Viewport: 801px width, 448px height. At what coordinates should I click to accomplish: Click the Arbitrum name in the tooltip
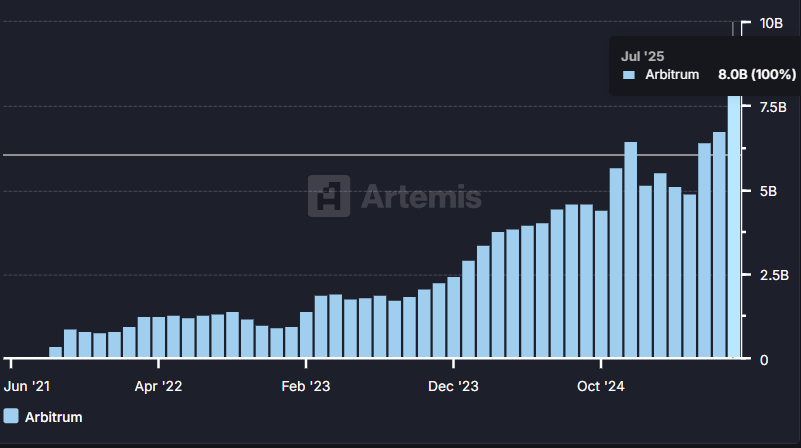click(672, 75)
